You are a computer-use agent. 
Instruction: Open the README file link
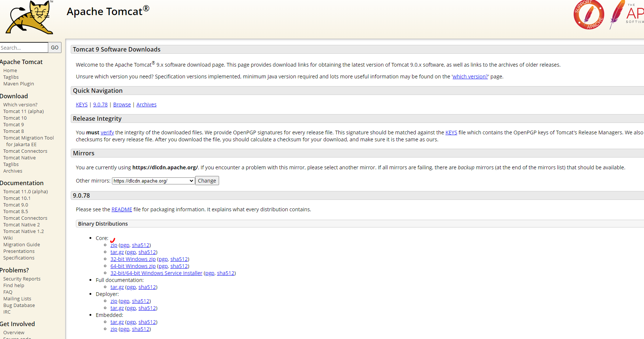122,209
